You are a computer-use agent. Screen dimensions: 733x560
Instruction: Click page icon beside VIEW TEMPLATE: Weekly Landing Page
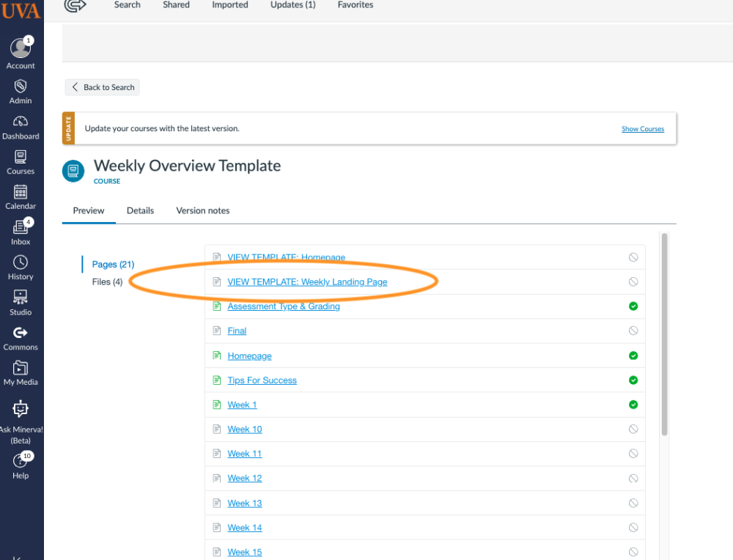click(x=217, y=281)
